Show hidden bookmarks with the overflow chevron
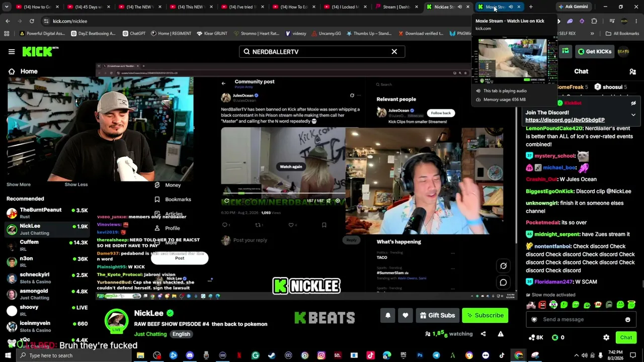Viewport: 644px width, 362px height. (592, 34)
